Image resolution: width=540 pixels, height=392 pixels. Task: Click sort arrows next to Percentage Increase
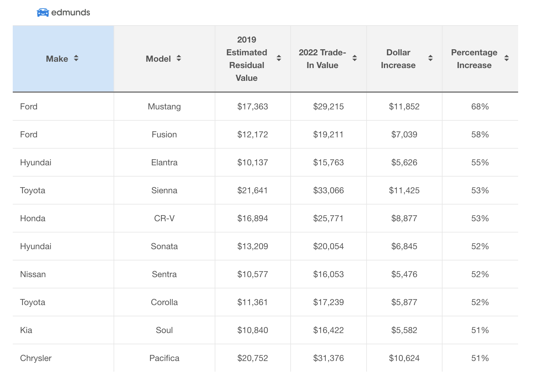(506, 58)
